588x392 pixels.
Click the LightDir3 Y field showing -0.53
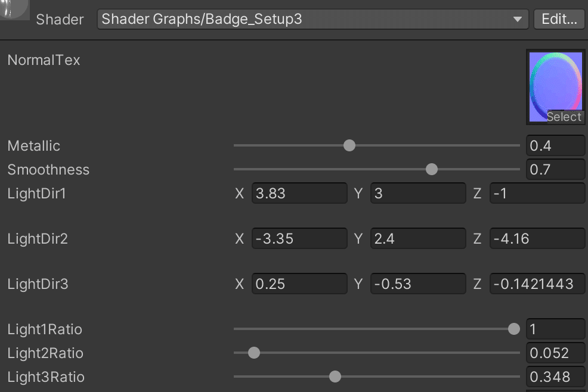[x=418, y=284]
